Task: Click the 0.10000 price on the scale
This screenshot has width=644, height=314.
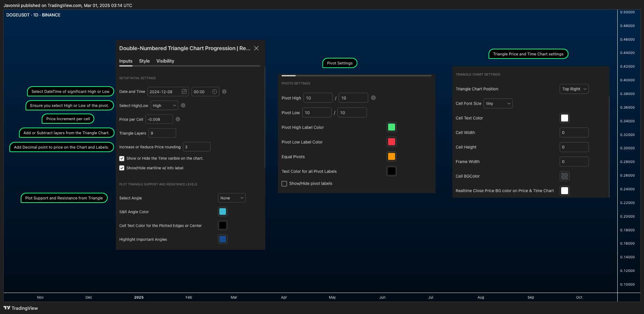Action: point(627,284)
